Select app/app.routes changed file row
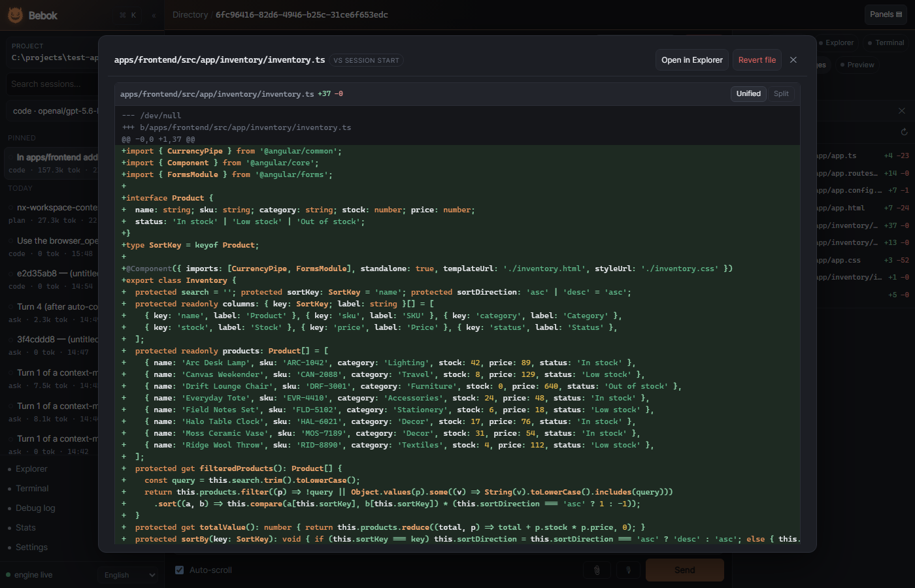Viewport: 915px width, 588px height. click(863, 174)
